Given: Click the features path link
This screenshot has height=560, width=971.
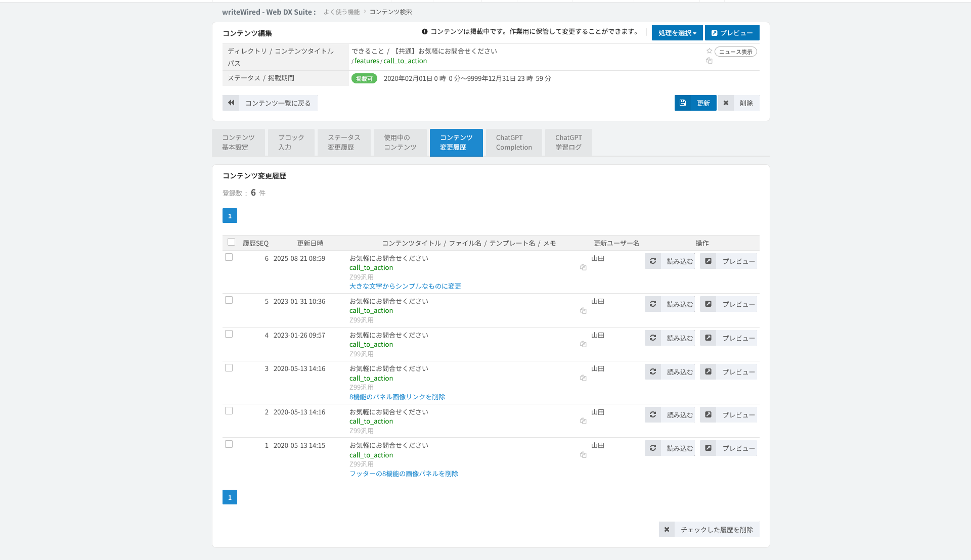Looking at the screenshot, I should click(367, 61).
